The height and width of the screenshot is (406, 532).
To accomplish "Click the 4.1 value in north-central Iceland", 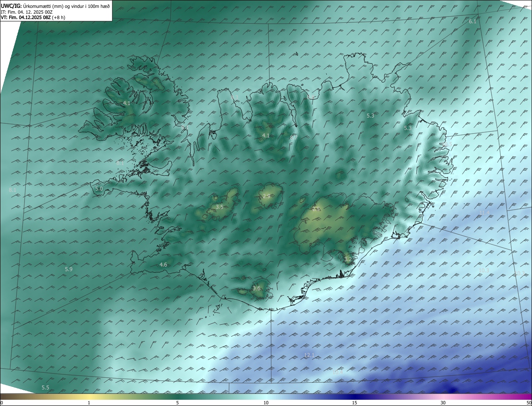I will click(266, 136).
